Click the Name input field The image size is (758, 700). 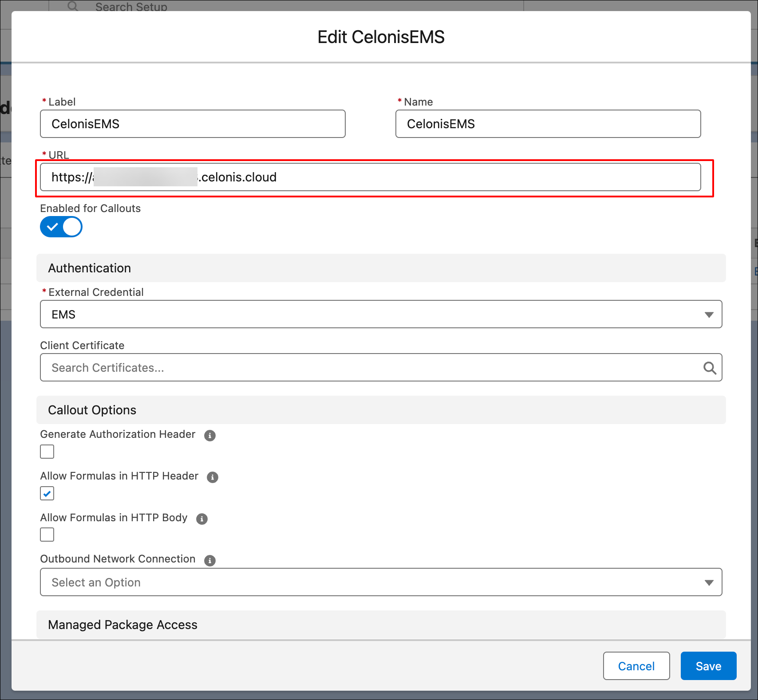point(548,124)
